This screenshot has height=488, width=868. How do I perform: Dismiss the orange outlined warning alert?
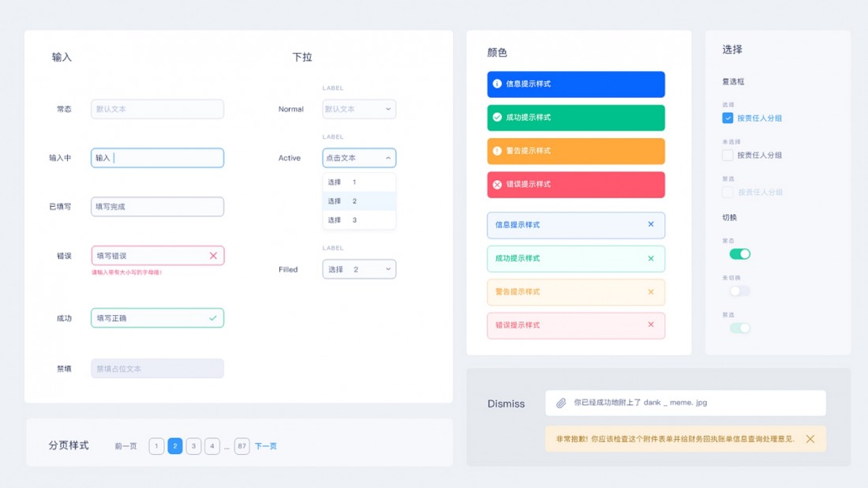[x=651, y=292]
